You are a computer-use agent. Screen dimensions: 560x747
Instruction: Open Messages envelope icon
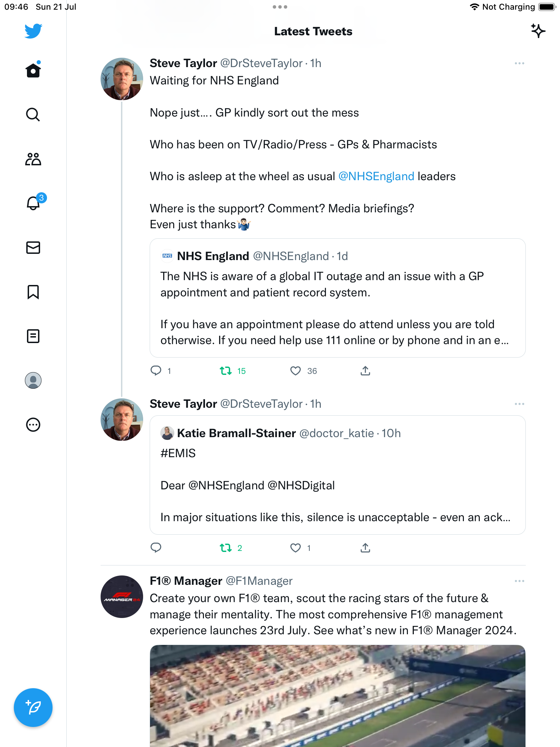(x=33, y=248)
